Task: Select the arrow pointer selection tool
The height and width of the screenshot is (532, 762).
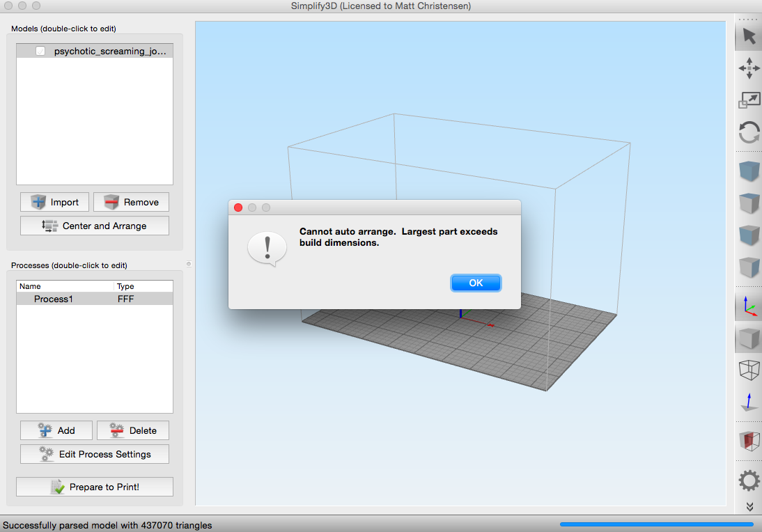Action: [749, 36]
